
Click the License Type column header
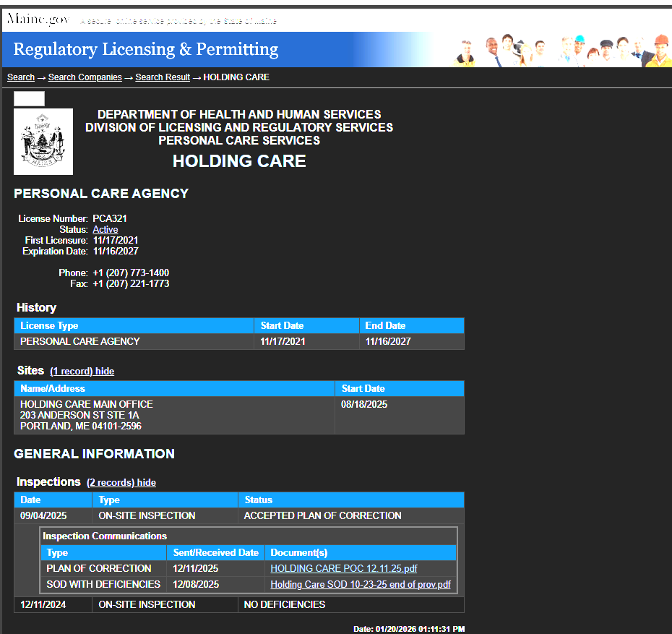point(49,326)
